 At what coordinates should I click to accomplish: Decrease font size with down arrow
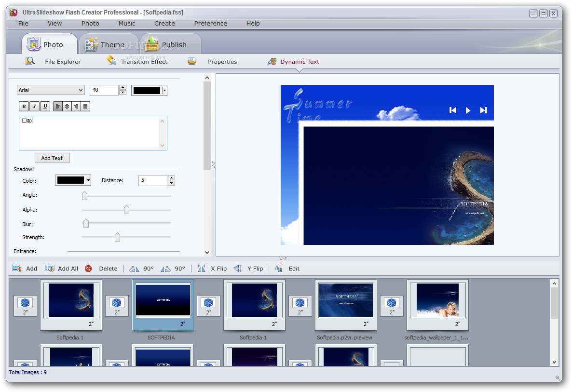click(123, 93)
